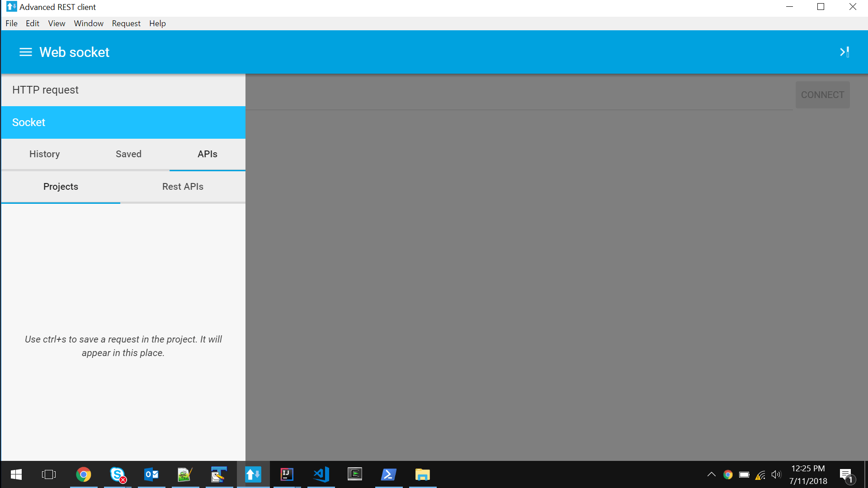Click the network icon in system tray
This screenshot has width=868, height=488.
click(x=760, y=474)
